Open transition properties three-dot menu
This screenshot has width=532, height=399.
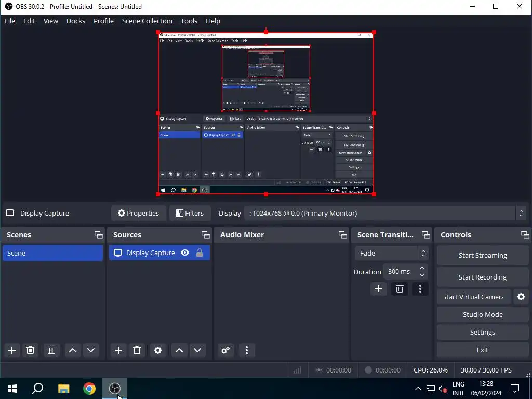coord(420,289)
